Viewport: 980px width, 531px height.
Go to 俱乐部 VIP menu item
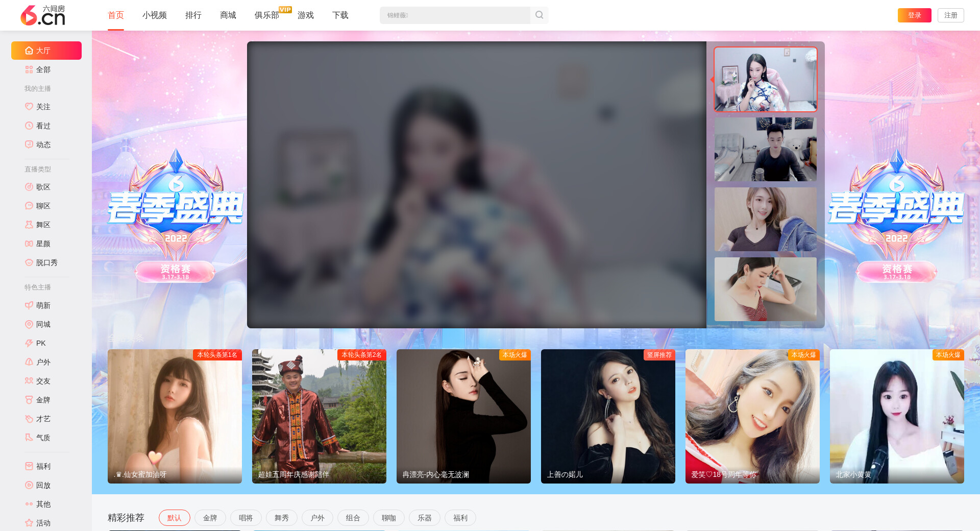coord(266,15)
